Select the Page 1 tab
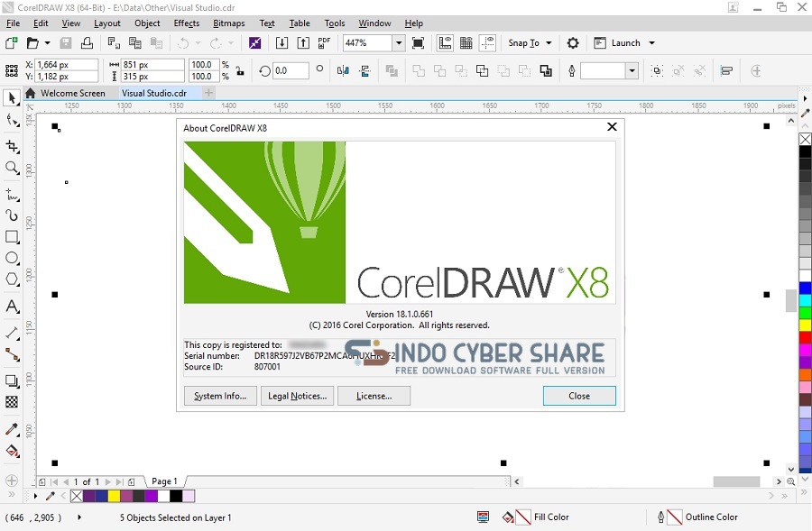 pos(165,481)
